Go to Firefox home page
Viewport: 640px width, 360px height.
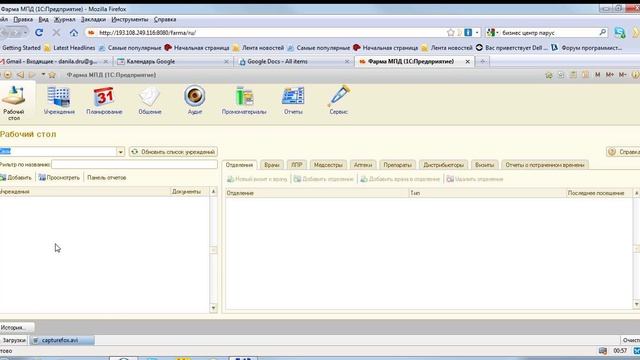pyautogui.click(x=73, y=32)
